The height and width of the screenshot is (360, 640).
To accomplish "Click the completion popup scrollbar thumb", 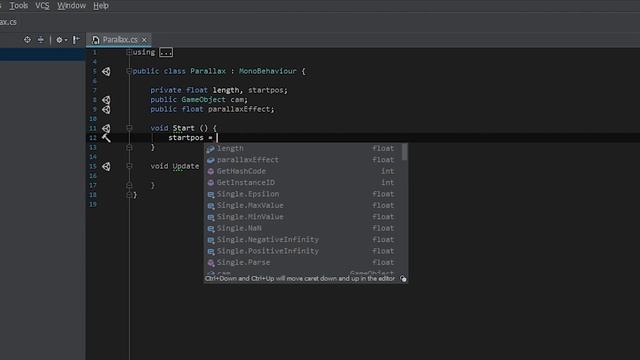I will 404,152.
